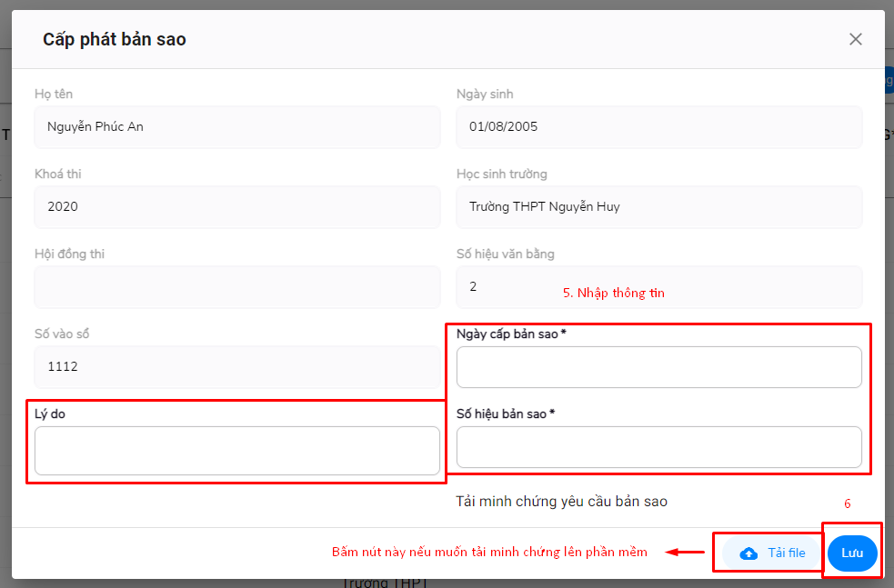Click the Học sinh trường field
This screenshot has height=588, width=894.
click(x=658, y=207)
